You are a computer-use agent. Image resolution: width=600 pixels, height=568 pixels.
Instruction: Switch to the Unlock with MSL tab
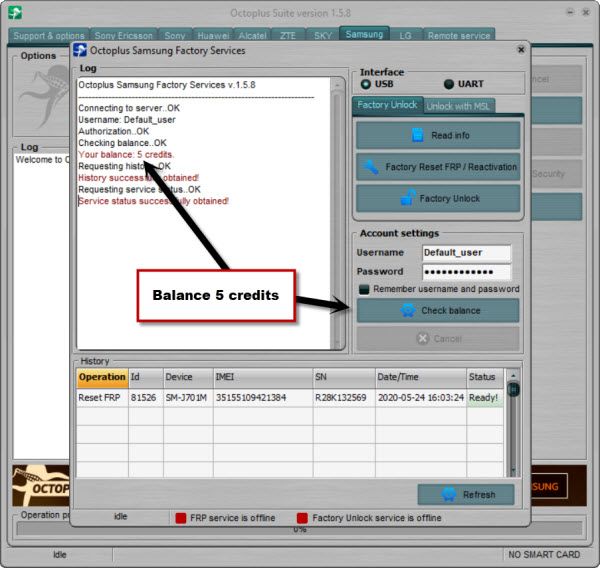click(x=458, y=106)
